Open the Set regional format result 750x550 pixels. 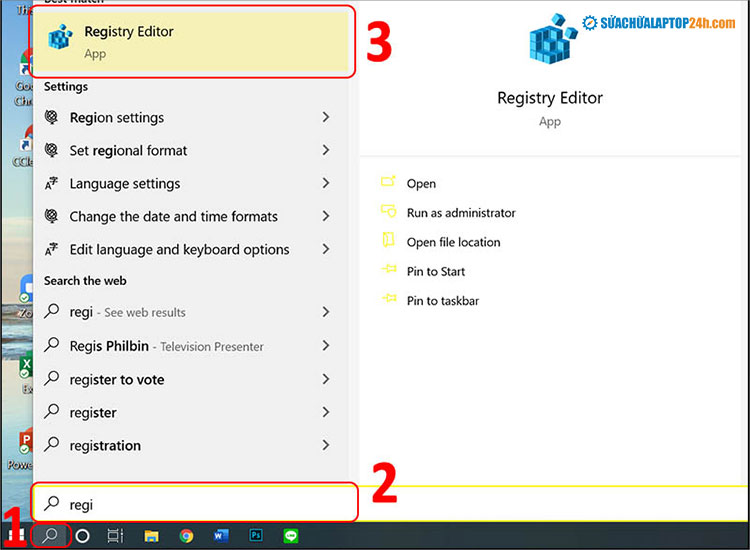point(191,150)
